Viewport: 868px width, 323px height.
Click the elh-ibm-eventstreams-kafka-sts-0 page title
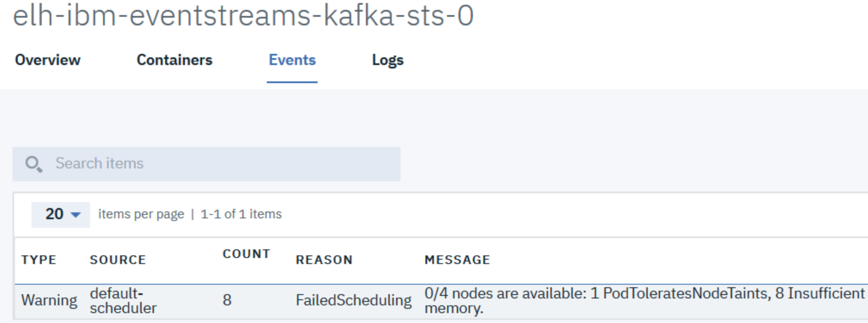coord(244,16)
